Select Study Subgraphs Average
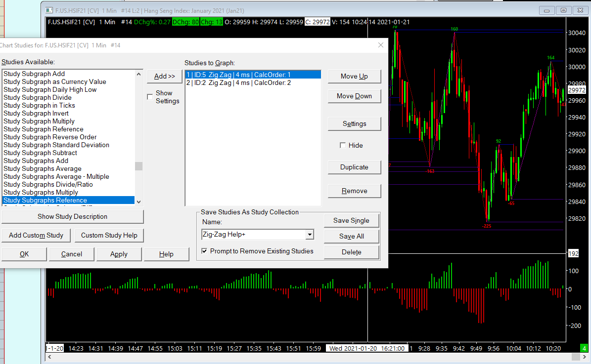 68,168
